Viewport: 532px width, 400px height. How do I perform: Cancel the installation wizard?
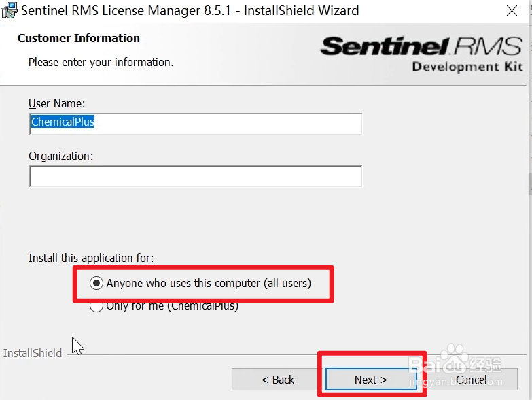[472, 380]
